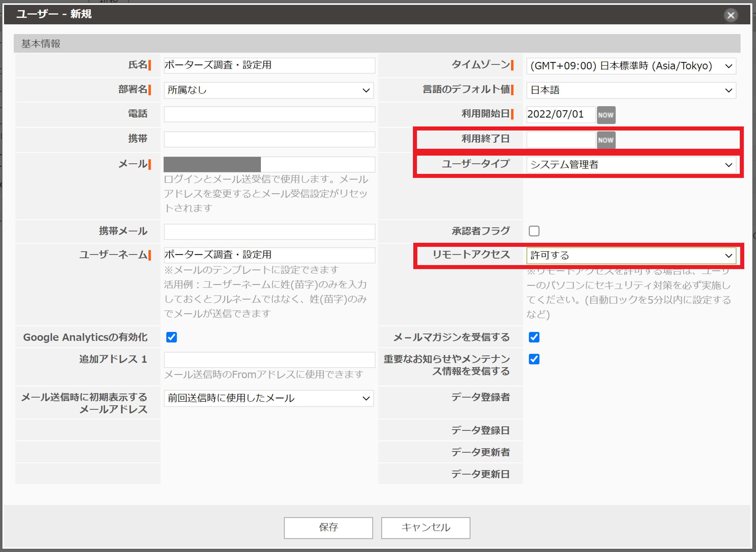Open 言語のデフォルト値 dropdown showing 日本語
The height and width of the screenshot is (552, 756).
pyautogui.click(x=631, y=90)
